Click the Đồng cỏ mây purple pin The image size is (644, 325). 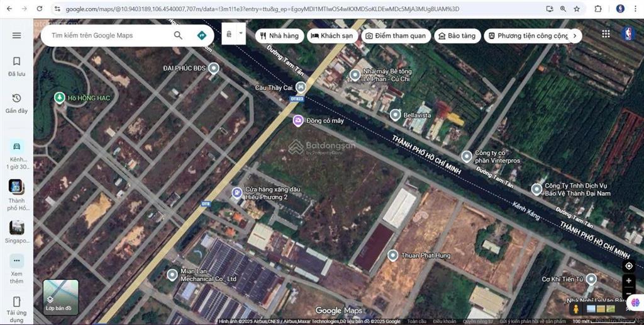tap(298, 120)
